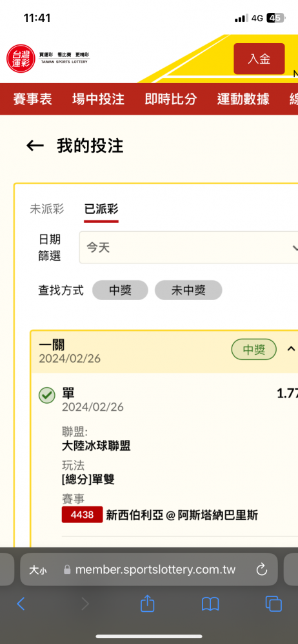This screenshot has height=644, width=298.
Task: Tap the 入金 deposit button
Action: [259, 59]
